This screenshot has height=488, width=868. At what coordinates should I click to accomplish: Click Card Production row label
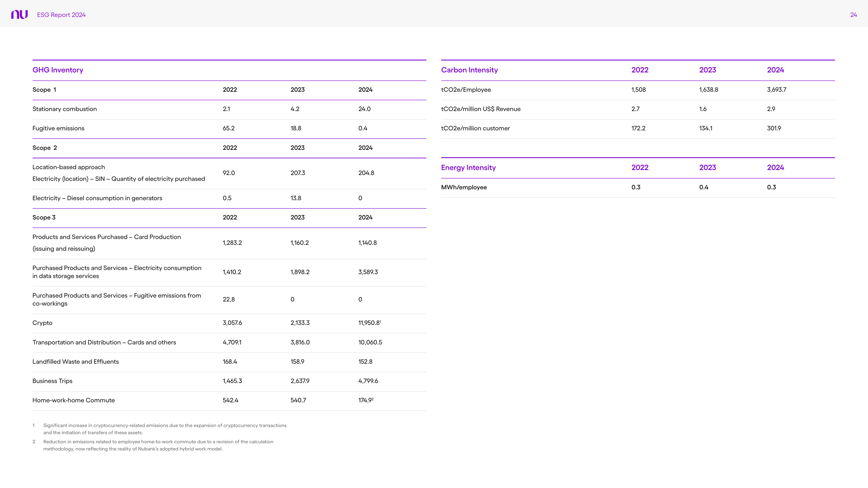point(107,243)
